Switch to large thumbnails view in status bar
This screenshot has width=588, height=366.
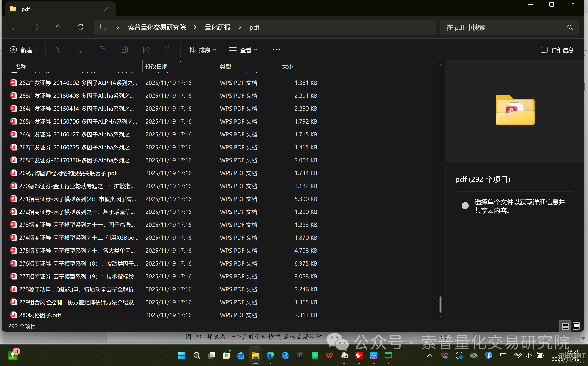576,326
